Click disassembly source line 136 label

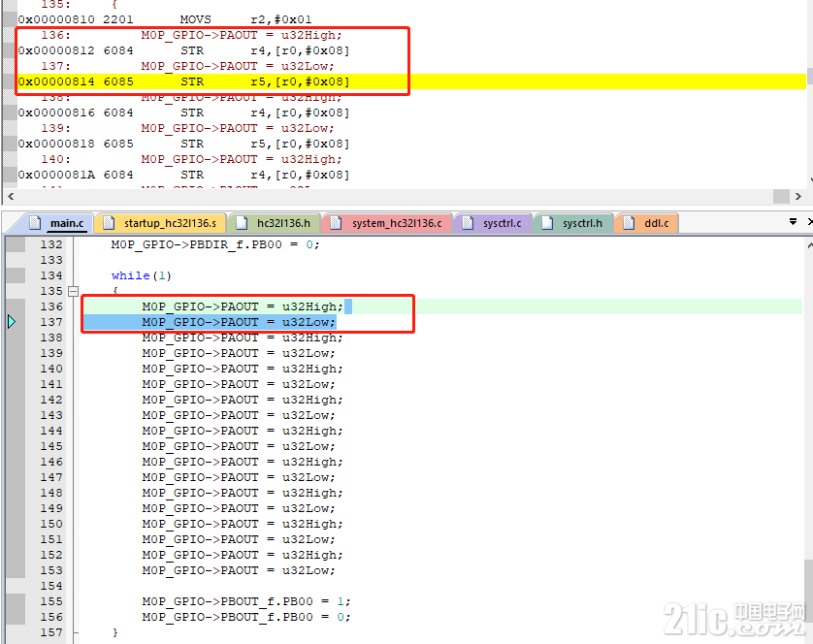click(55, 35)
